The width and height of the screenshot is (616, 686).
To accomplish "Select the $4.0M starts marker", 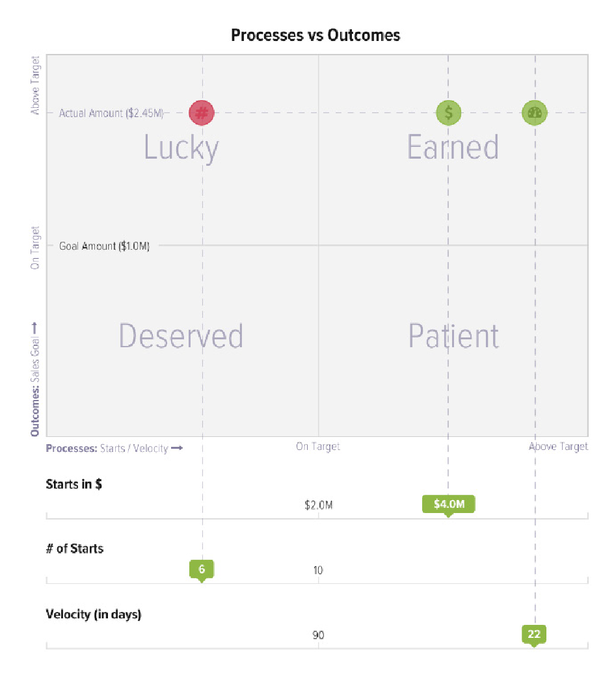I will click(x=448, y=504).
